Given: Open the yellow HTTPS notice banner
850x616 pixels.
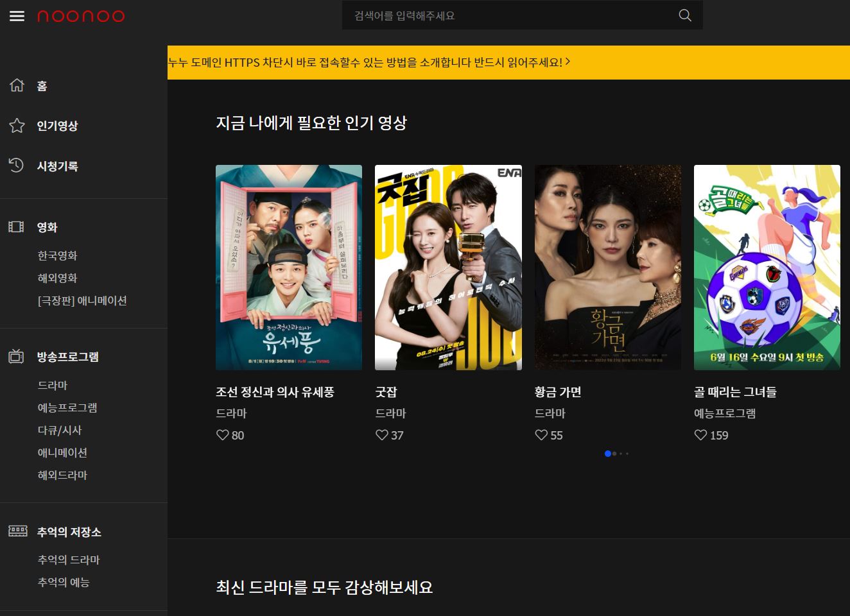Looking at the screenshot, I should pyautogui.click(x=508, y=62).
